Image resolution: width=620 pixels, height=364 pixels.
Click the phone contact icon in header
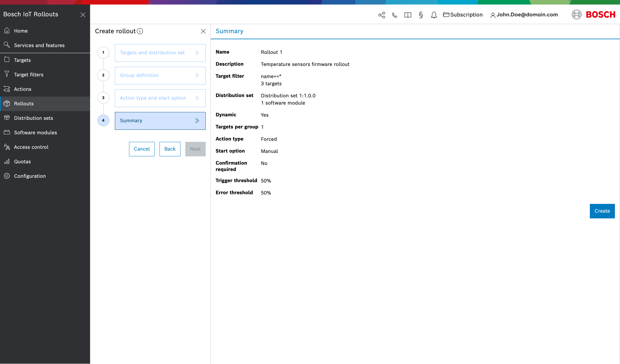pos(395,15)
